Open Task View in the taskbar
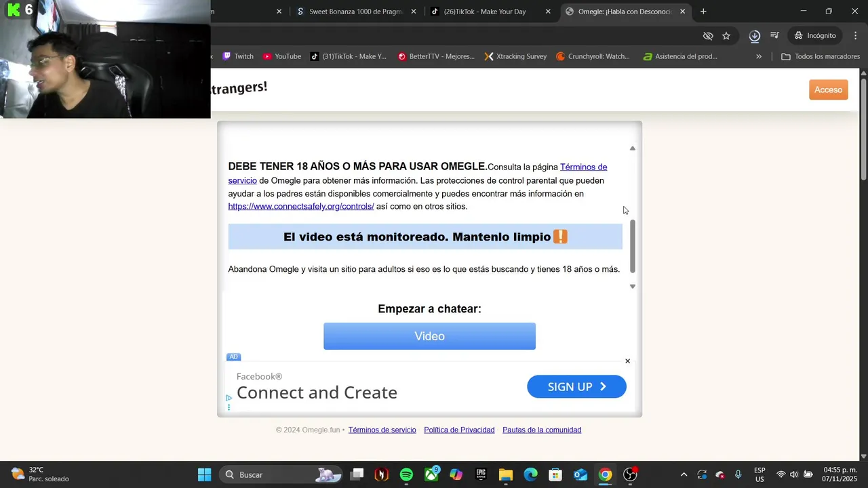Image resolution: width=868 pixels, height=488 pixels. (x=357, y=474)
